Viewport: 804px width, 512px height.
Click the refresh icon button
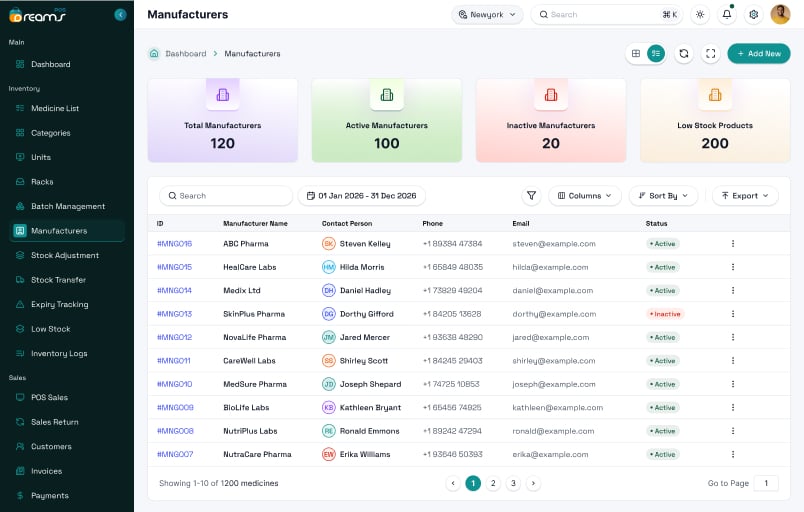684,53
